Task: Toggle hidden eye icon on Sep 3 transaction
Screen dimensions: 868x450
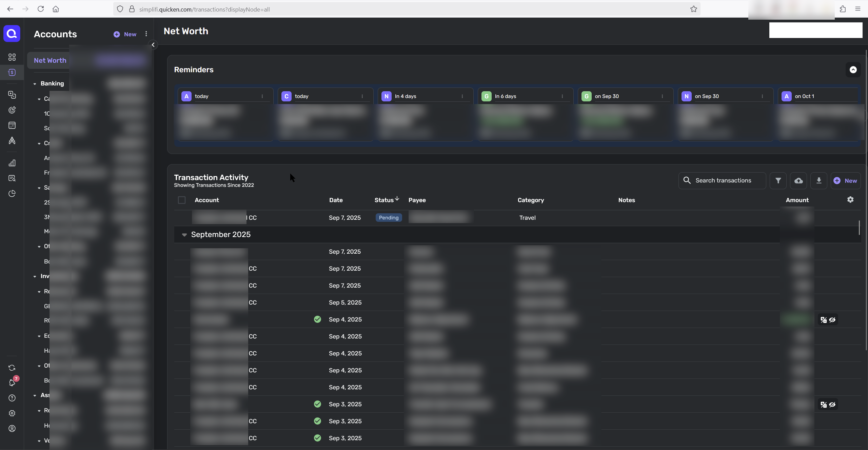Action: [x=832, y=405]
